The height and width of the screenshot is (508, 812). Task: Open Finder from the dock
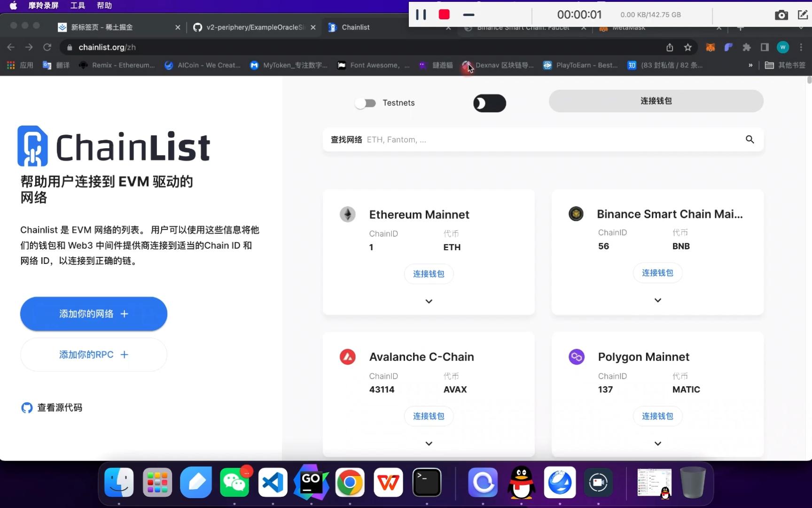[x=119, y=482]
